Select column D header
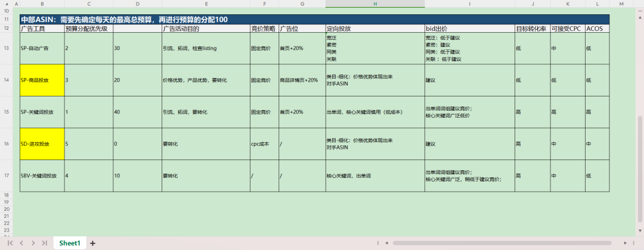Image resolution: width=644 pixels, height=250 pixels. pyautogui.click(x=138, y=4)
